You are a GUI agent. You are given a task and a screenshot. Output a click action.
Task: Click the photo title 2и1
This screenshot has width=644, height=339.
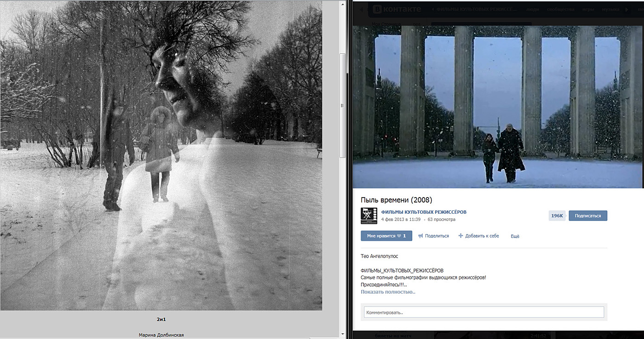161,319
